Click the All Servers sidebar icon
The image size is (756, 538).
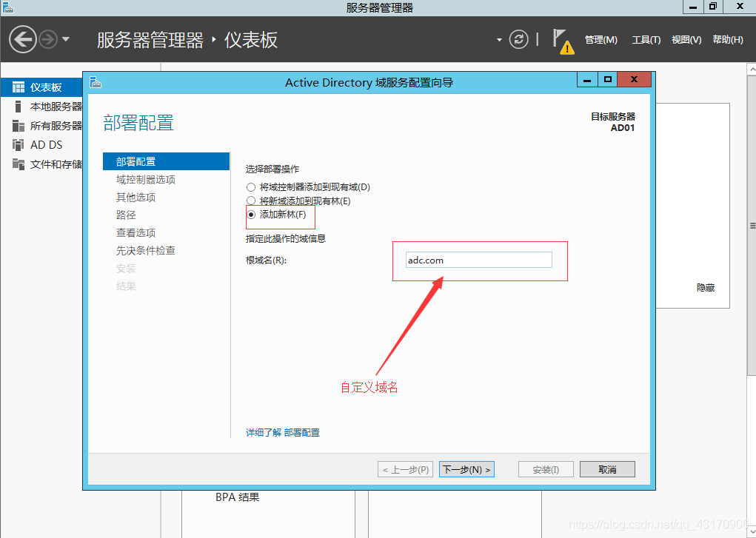pyautogui.click(x=19, y=126)
